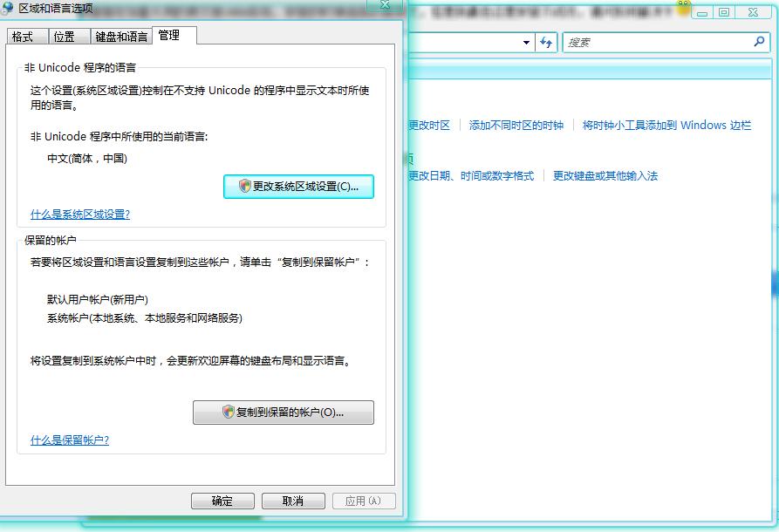Image resolution: width=779 pixels, height=532 pixels.
Task: Open 添加不同时区的时钟 link
Action: coord(516,126)
